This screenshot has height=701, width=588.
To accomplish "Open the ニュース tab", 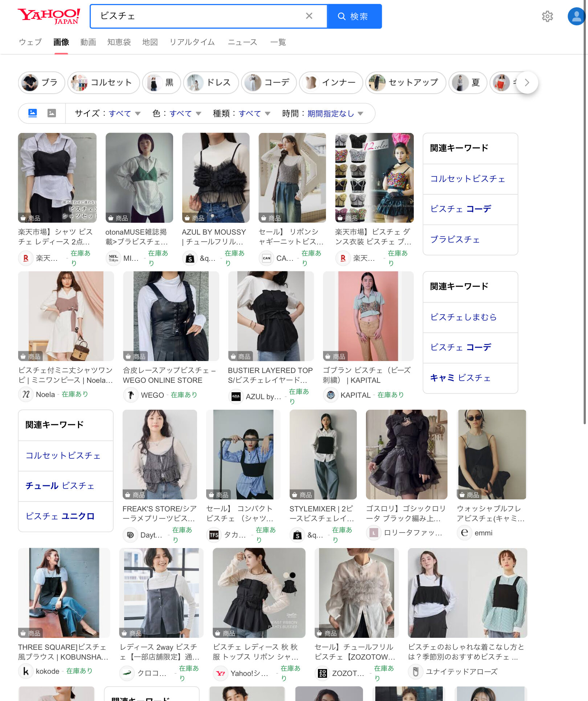I will (x=242, y=42).
